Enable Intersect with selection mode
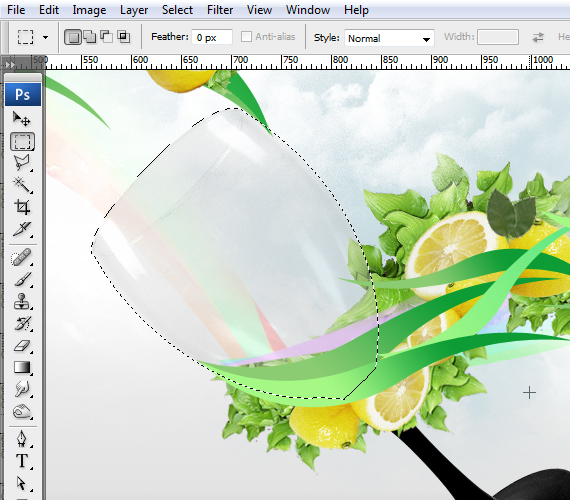The width and height of the screenshot is (570, 500). [124, 37]
